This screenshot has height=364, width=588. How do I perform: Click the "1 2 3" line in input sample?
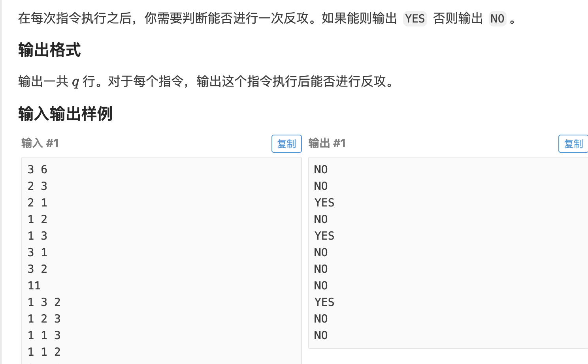click(x=44, y=319)
